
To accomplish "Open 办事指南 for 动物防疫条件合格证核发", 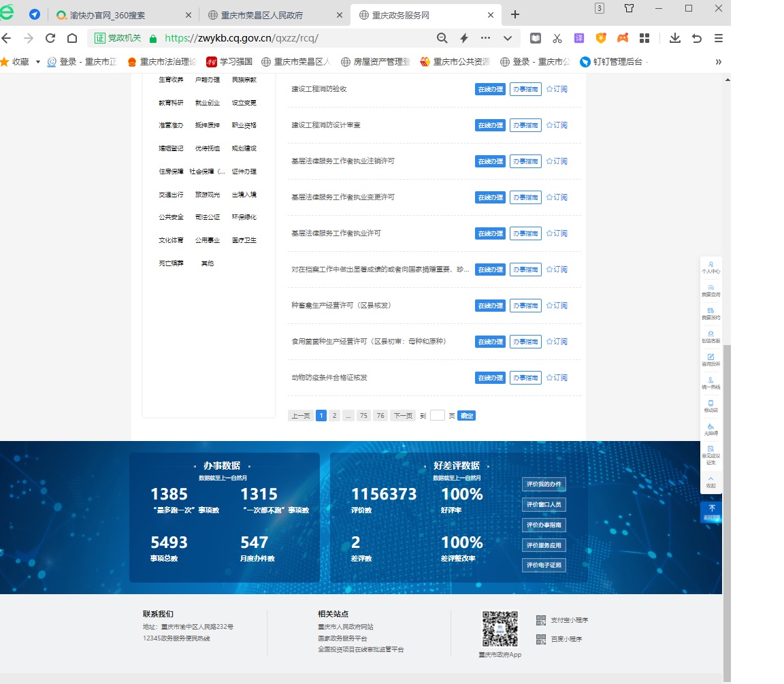I will click(525, 378).
